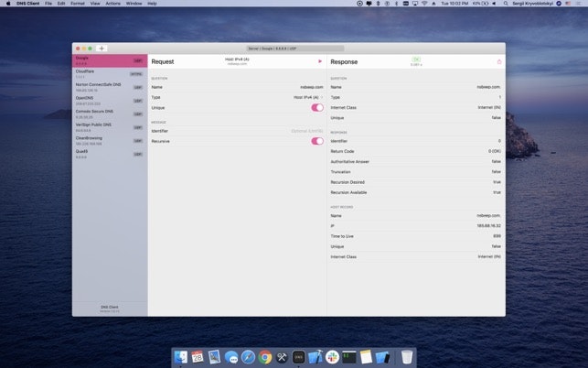Open Spotlight search in menu bar
Screen dimensions: 588x368
point(506,4)
